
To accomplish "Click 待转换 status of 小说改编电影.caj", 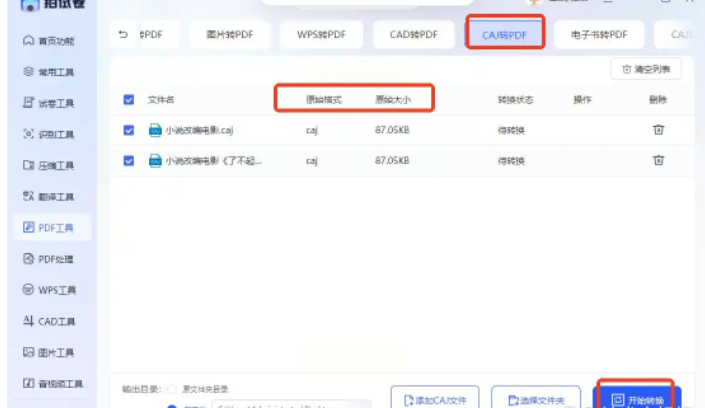I will pyautogui.click(x=511, y=130).
